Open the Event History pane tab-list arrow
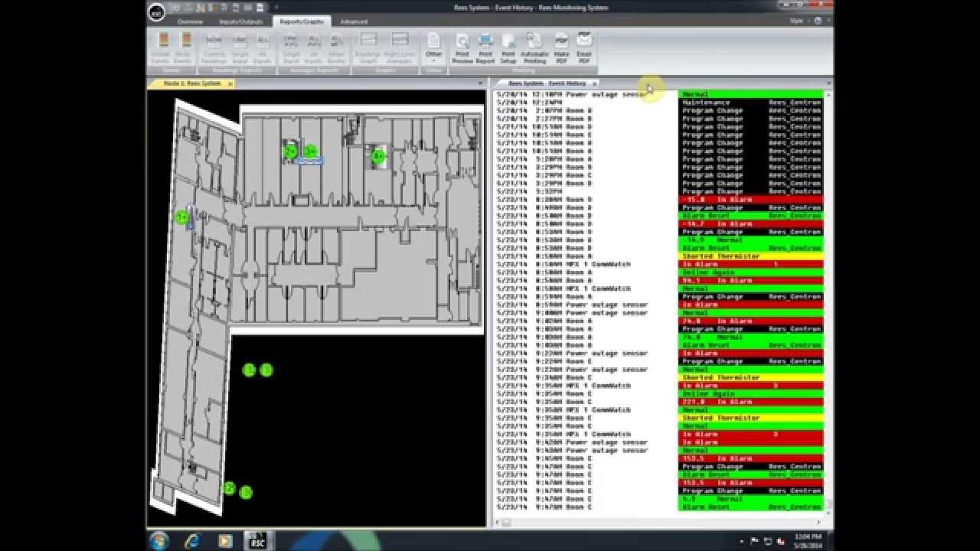The image size is (980, 551). (x=828, y=83)
